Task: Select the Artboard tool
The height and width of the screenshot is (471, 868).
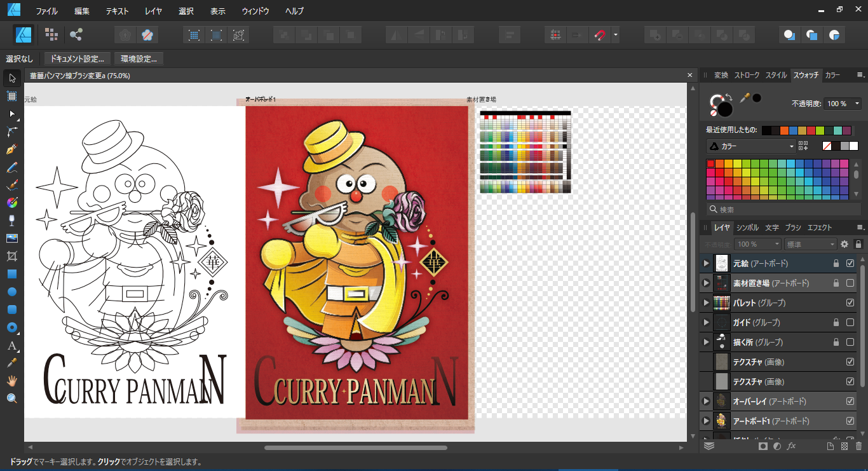Action: [11, 96]
